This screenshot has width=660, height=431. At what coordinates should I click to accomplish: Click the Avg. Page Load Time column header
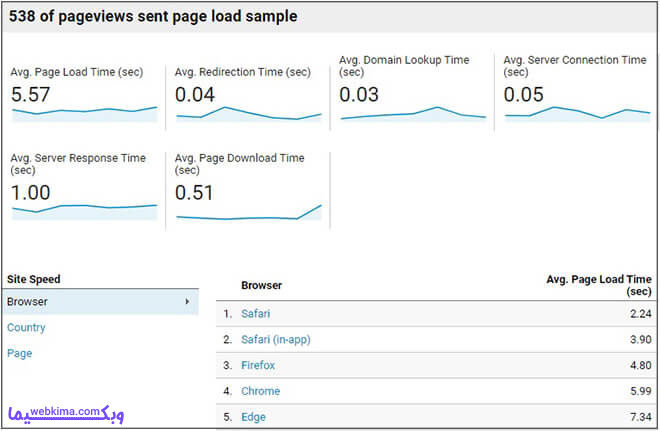tap(599, 285)
